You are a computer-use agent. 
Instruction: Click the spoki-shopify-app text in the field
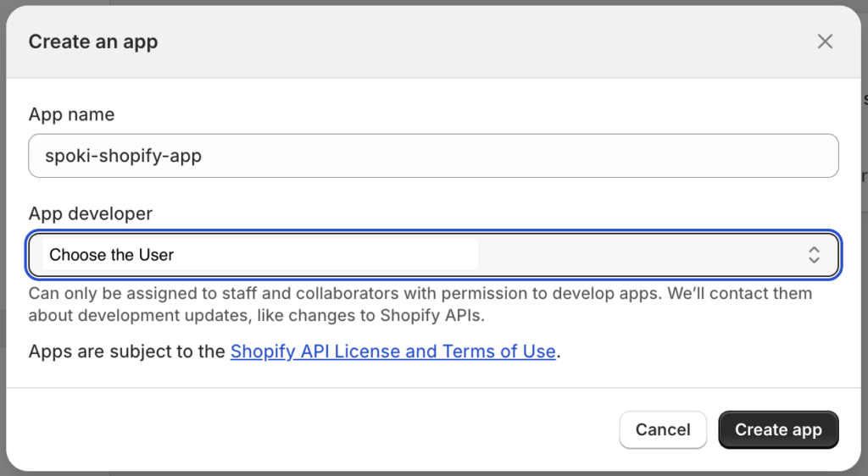coord(124,156)
